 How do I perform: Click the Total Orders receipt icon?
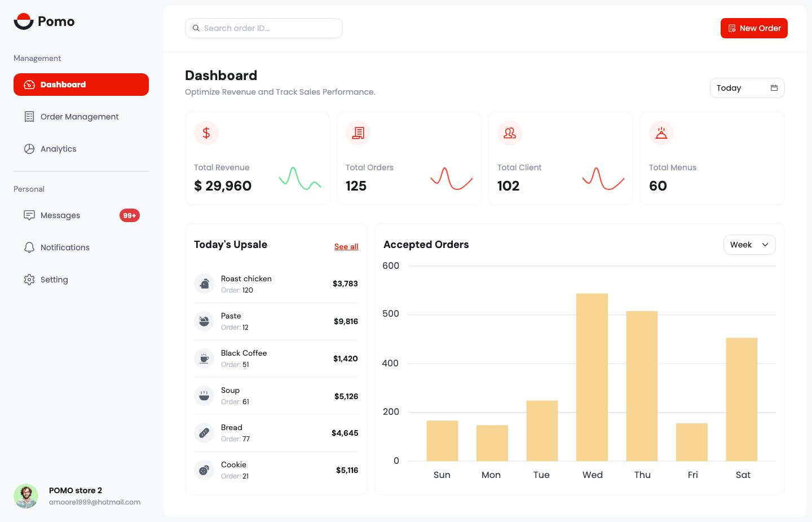coord(358,133)
